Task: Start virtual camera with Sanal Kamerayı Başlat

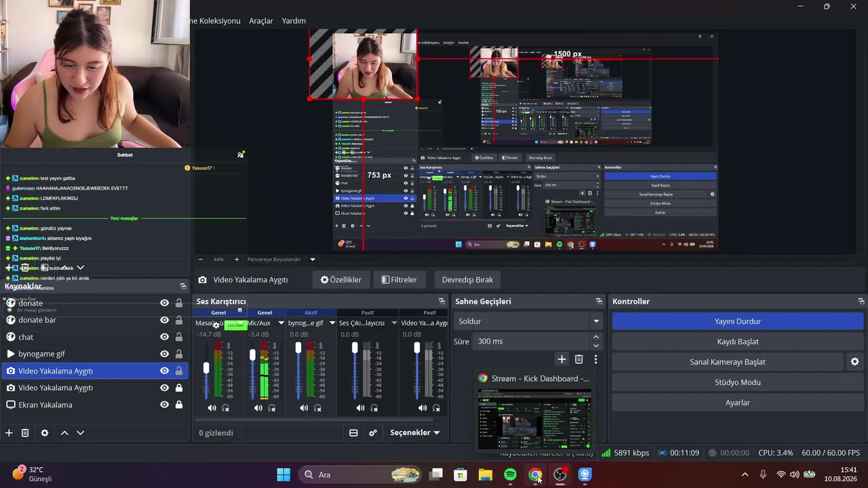Action: tap(728, 362)
